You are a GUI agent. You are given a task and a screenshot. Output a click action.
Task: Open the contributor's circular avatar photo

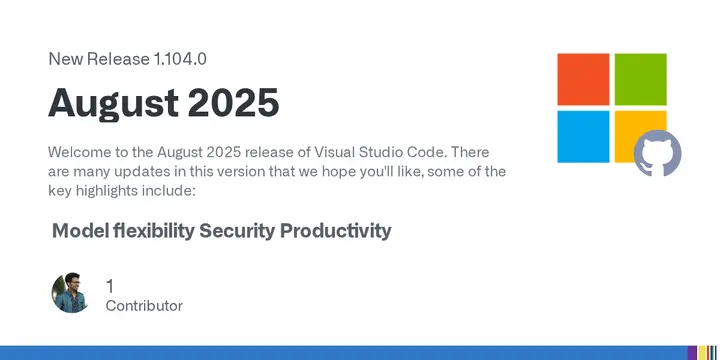coord(69,293)
